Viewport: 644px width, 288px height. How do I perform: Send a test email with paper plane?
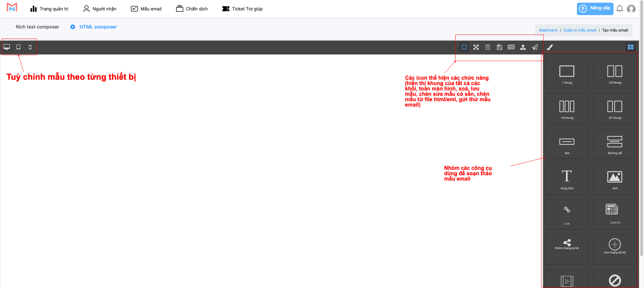point(535,47)
